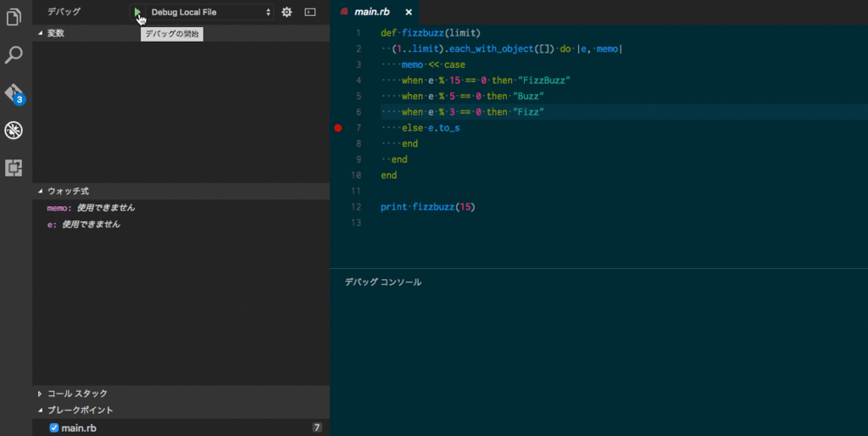
Task: Click the Ruby file icon on main.rb tab
Action: point(344,12)
